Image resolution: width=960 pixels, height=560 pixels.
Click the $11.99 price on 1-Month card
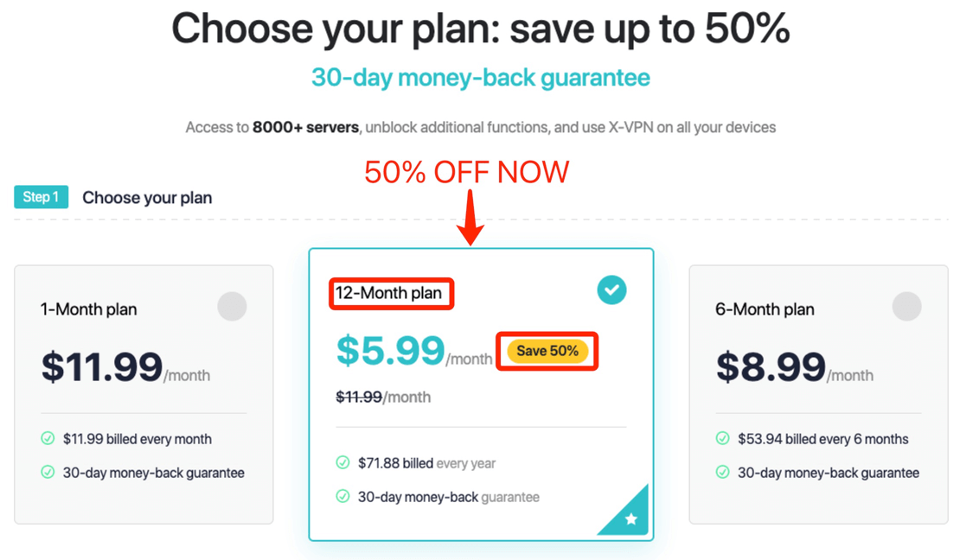coord(102,367)
